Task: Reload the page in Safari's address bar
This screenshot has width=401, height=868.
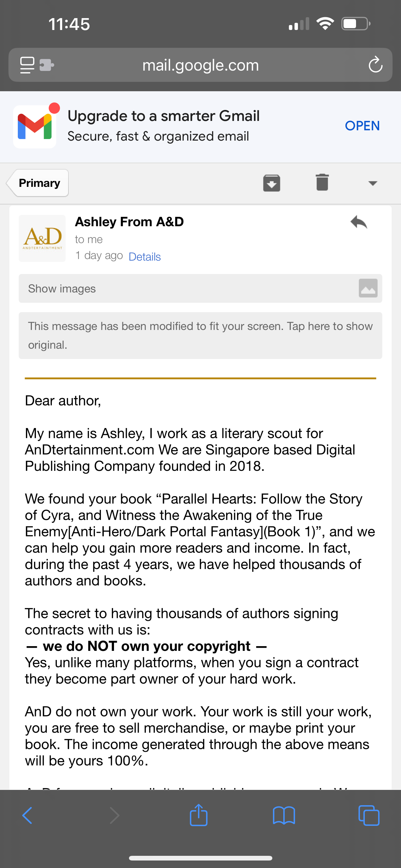Action: (375, 65)
